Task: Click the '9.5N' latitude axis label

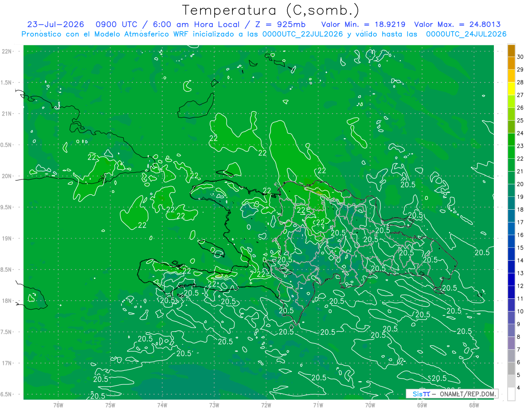Action: (7, 207)
